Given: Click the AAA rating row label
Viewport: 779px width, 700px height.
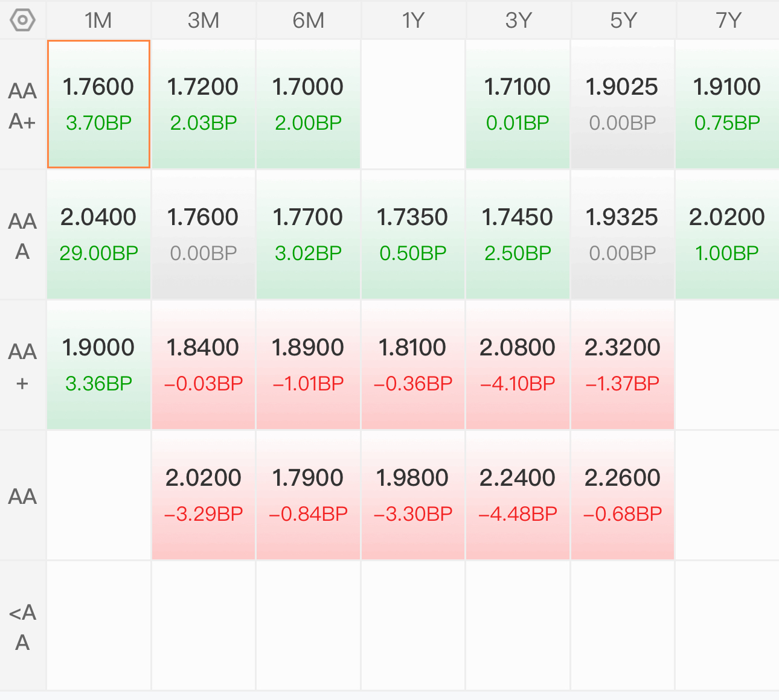Looking at the screenshot, I should (x=23, y=235).
